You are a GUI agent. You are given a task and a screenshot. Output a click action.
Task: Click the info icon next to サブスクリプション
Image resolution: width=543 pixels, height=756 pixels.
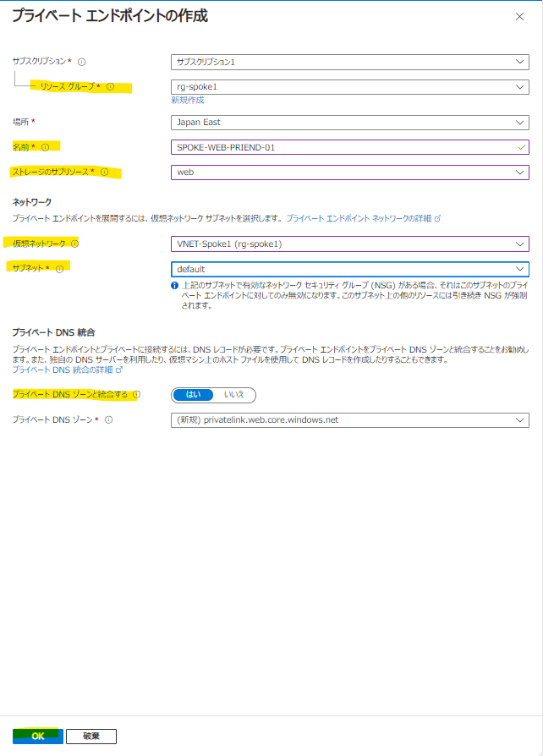[x=81, y=62]
